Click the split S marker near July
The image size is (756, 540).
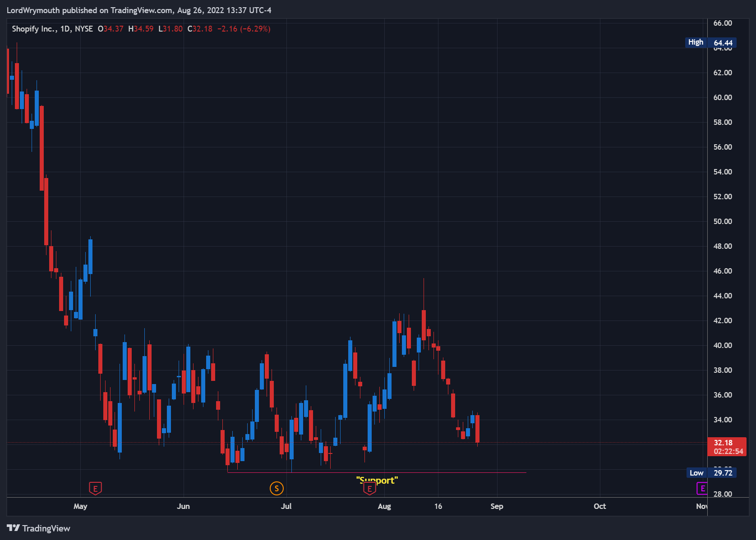(277, 488)
